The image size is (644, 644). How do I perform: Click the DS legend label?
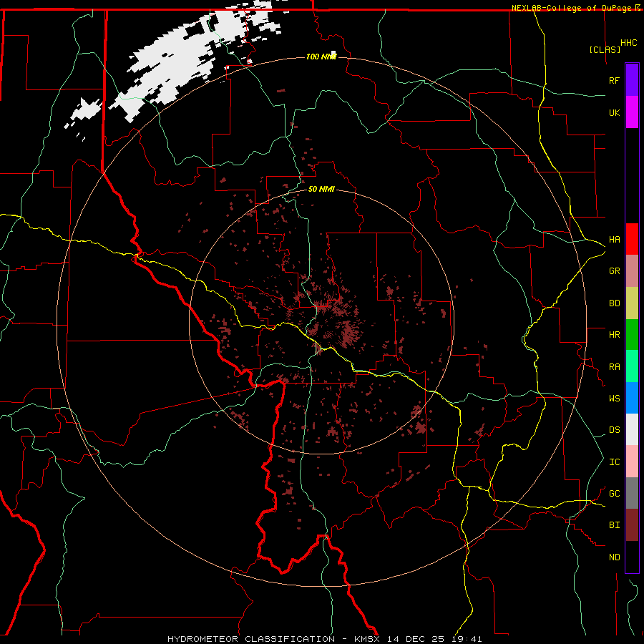[x=614, y=430]
